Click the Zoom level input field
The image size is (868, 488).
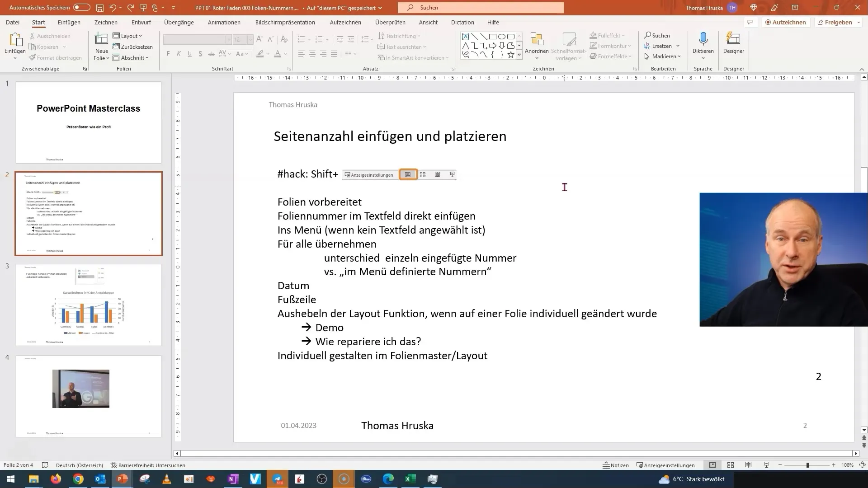(845, 465)
